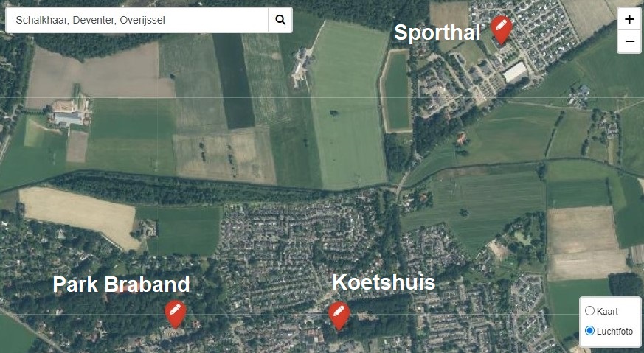This screenshot has width=644, height=353.
Task: Click the Kaart label text
Action: [x=607, y=311]
